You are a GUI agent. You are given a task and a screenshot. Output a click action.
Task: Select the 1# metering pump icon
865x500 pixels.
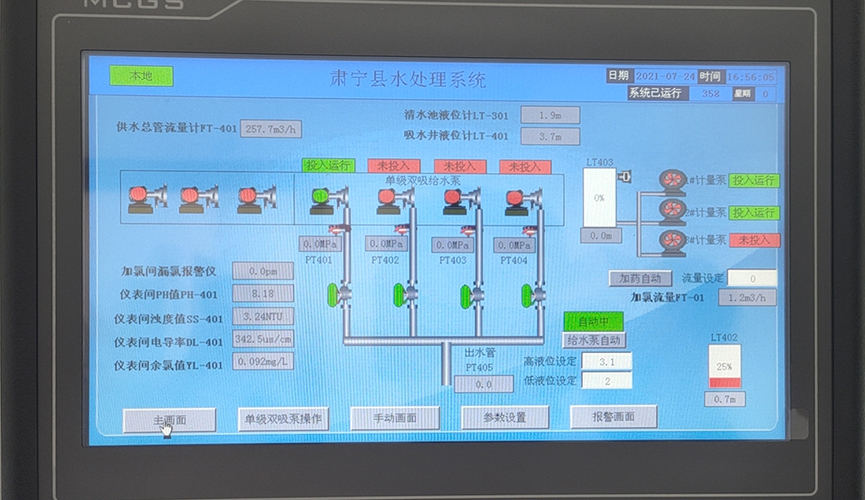coord(672,182)
